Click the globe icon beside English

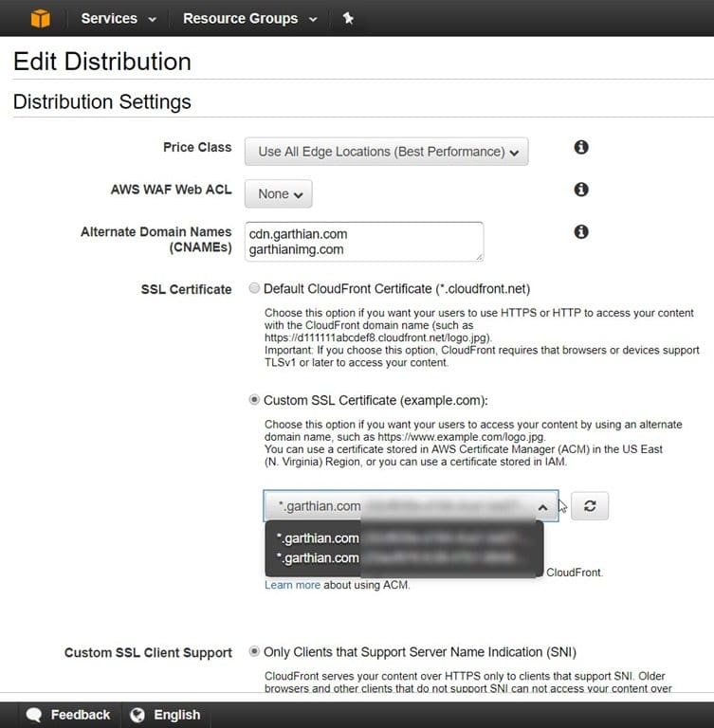[137, 715]
